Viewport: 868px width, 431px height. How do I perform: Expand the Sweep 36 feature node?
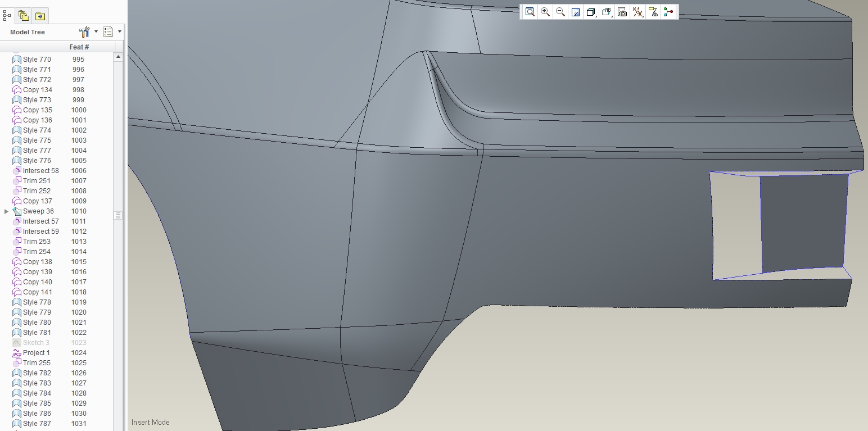(x=6, y=211)
